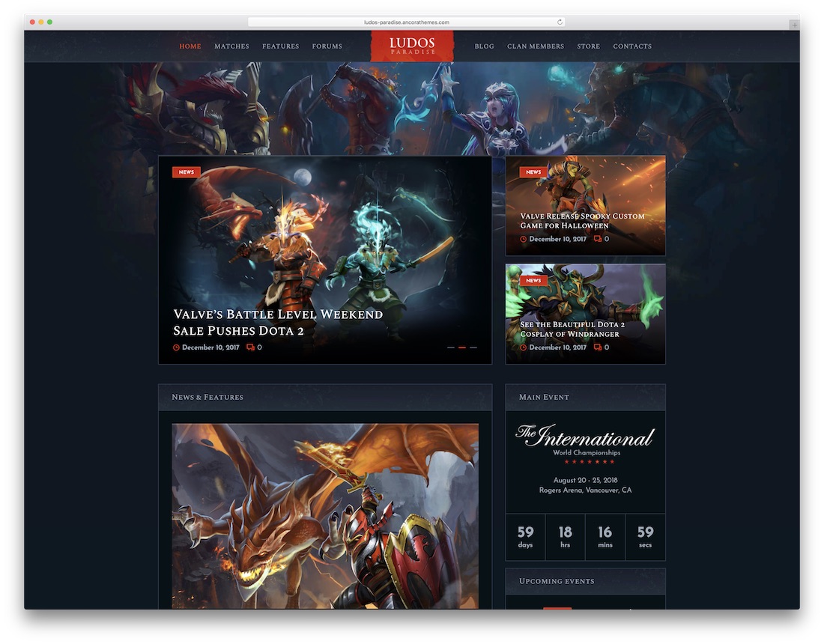This screenshot has width=824, height=644.
Task: Expand the Matches navigation menu
Action: pyautogui.click(x=231, y=46)
